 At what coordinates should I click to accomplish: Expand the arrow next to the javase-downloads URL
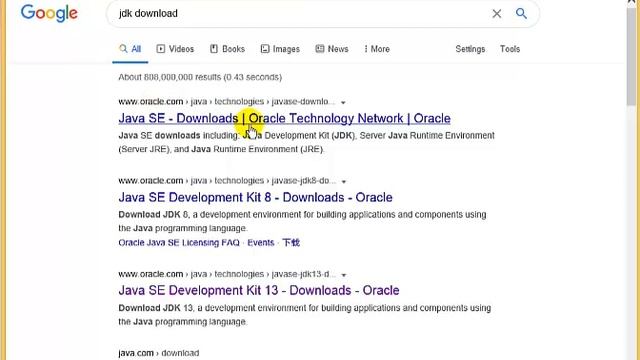(343, 102)
